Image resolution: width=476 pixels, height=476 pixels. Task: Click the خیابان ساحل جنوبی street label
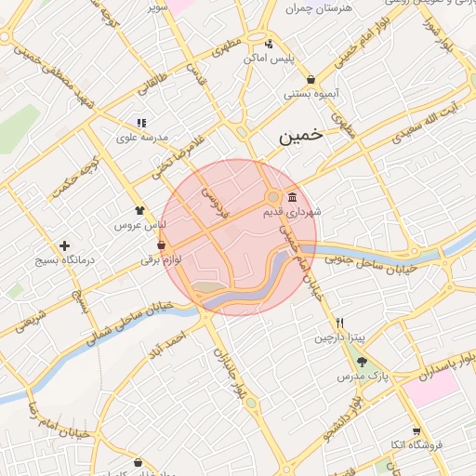tap(371, 264)
